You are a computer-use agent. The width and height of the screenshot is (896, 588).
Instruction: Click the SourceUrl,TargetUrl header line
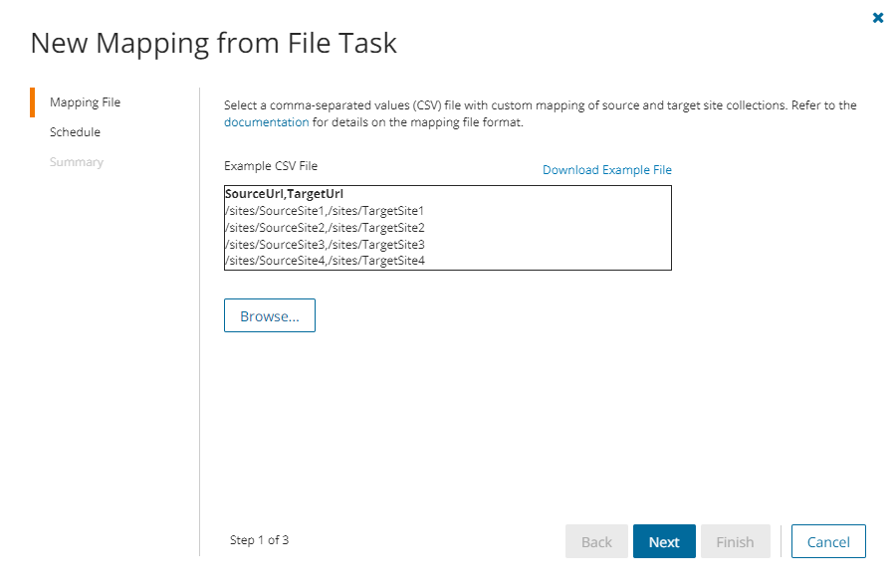coord(284,194)
